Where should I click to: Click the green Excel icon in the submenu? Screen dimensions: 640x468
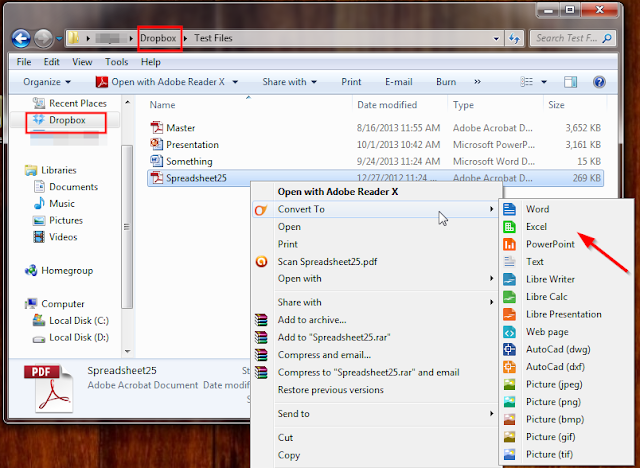[509, 226]
